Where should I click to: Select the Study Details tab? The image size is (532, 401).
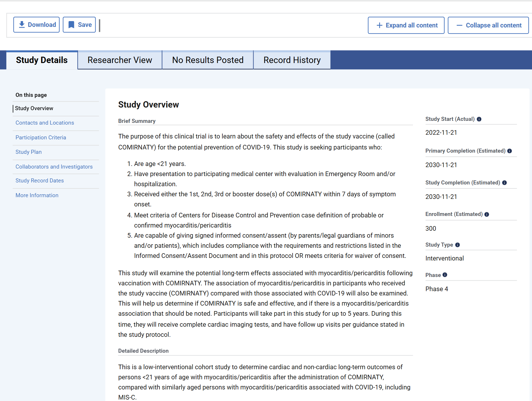[42, 60]
